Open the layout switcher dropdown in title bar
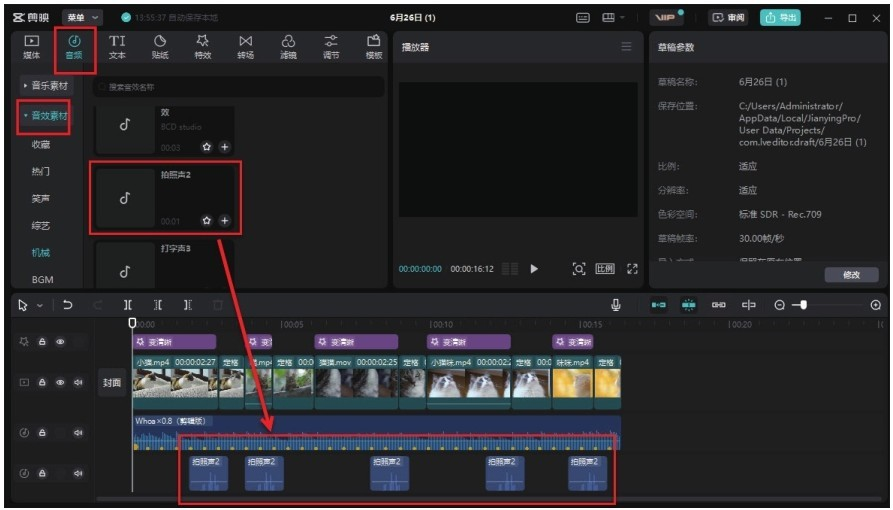 coord(613,18)
